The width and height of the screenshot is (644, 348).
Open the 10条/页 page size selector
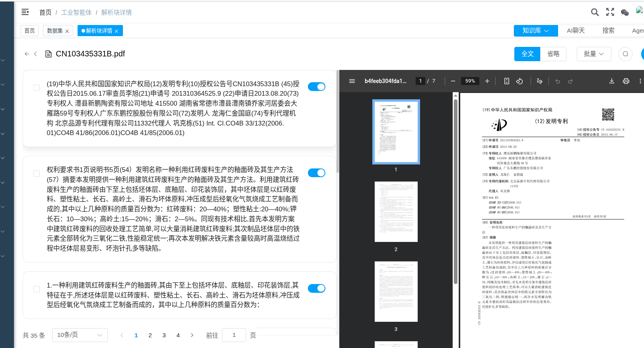(80, 335)
